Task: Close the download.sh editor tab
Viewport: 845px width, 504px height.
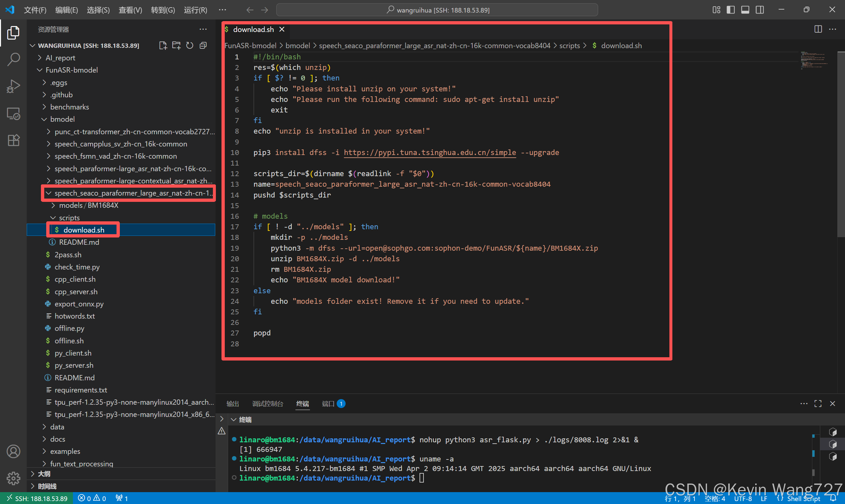Action: tap(282, 29)
